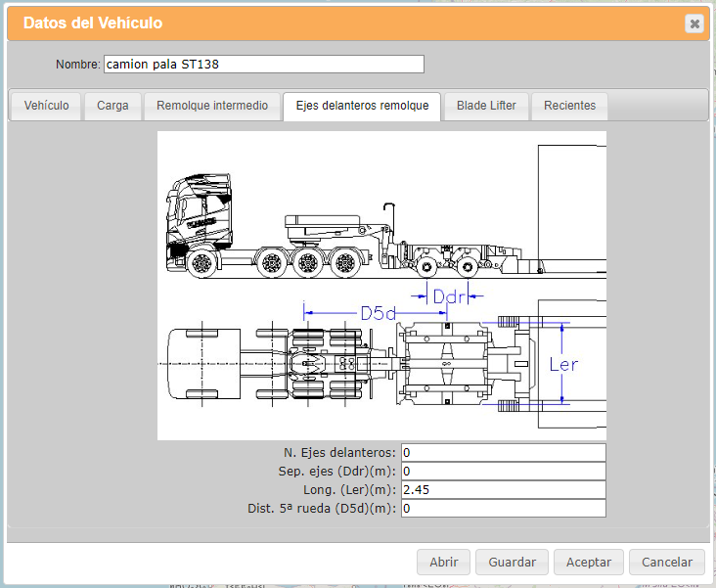Select the Dist. 5ª rueda (D5d) field
Viewport: 716px width, 588px height.
(503, 508)
